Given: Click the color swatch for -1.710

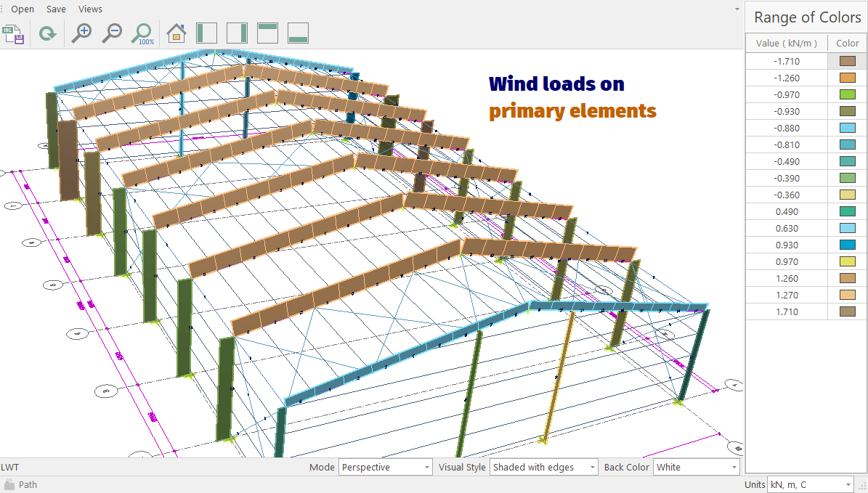Looking at the screenshot, I should click(847, 62).
